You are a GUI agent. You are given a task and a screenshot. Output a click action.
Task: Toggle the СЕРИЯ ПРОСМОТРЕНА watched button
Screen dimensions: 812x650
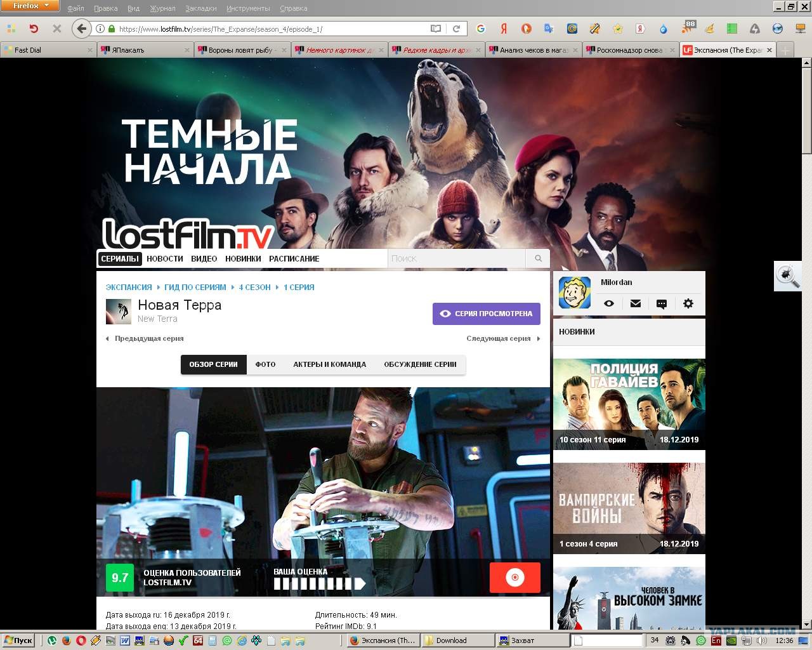coord(487,314)
